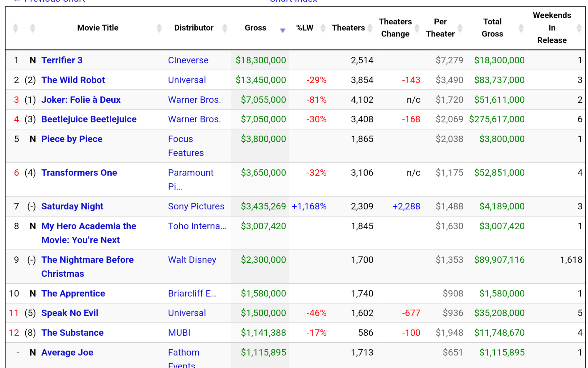Click the sort arrows next to Total Gross
588x368 pixels.
click(521, 28)
